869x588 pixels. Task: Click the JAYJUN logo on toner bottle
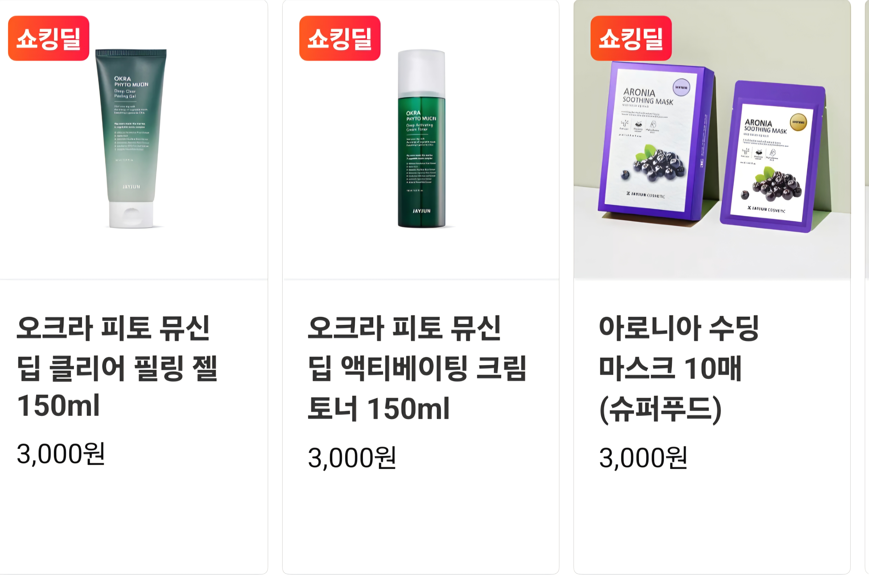421,211
